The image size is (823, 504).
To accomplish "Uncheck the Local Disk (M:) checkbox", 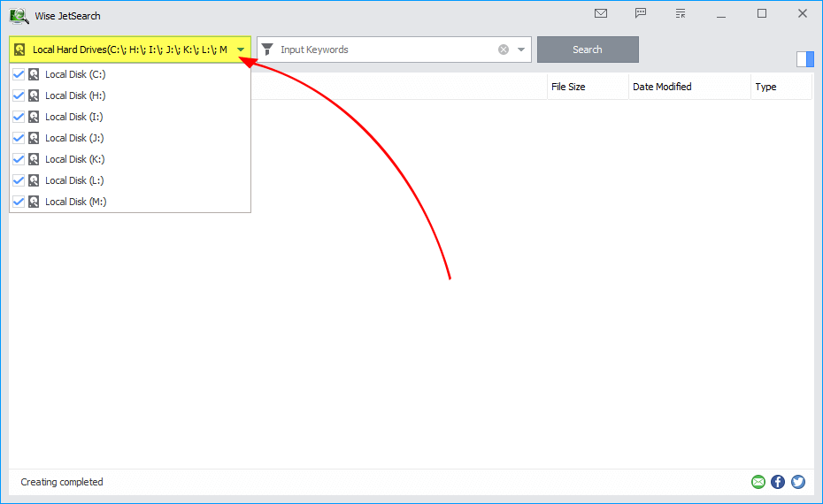I will point(19,202).
